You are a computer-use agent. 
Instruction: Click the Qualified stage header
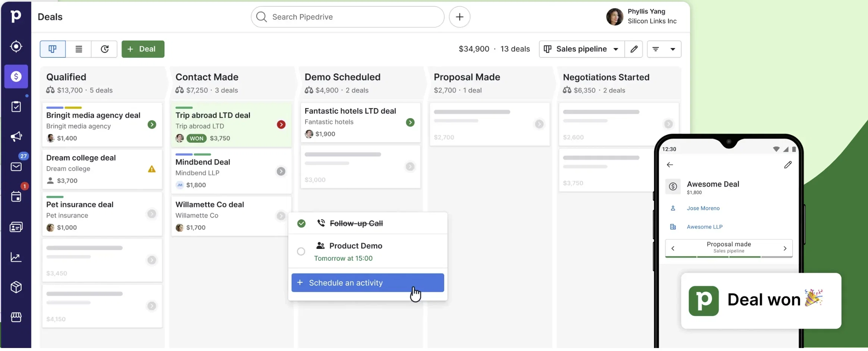(x=102, y=83)
